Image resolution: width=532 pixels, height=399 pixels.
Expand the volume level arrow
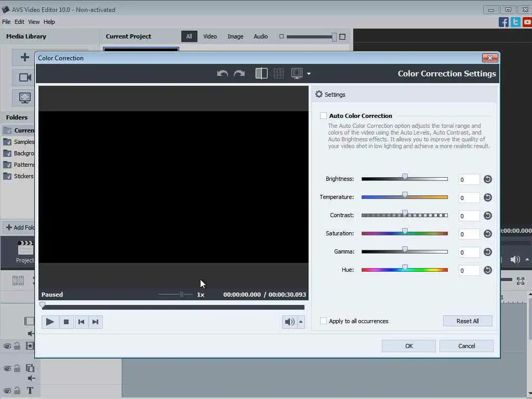[x=301, y=322]
